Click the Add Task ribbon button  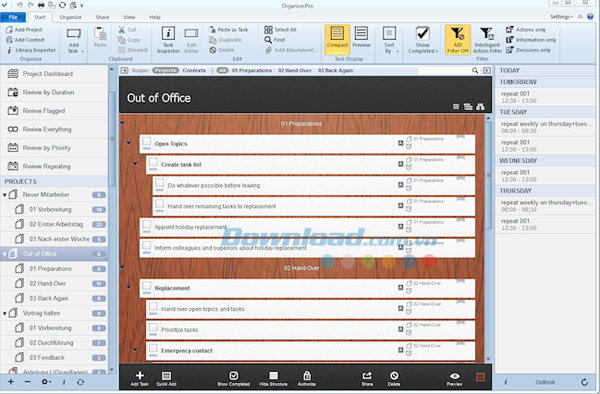coord(73,40)
